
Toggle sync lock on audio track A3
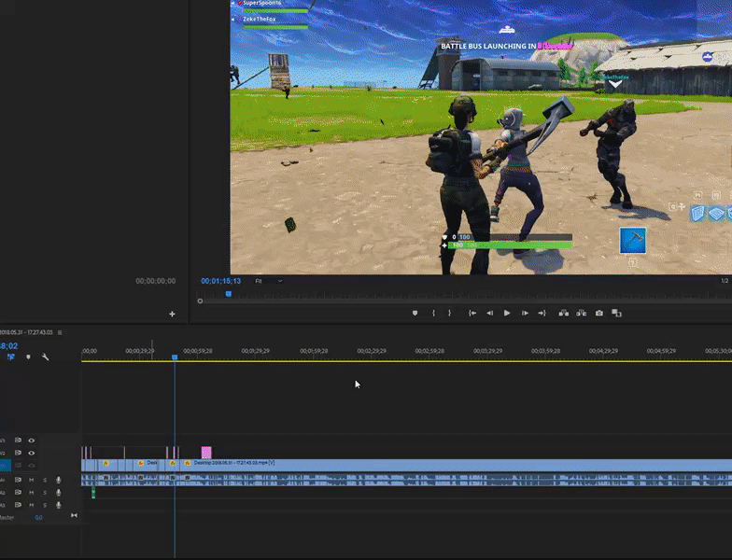pos(18,505)
